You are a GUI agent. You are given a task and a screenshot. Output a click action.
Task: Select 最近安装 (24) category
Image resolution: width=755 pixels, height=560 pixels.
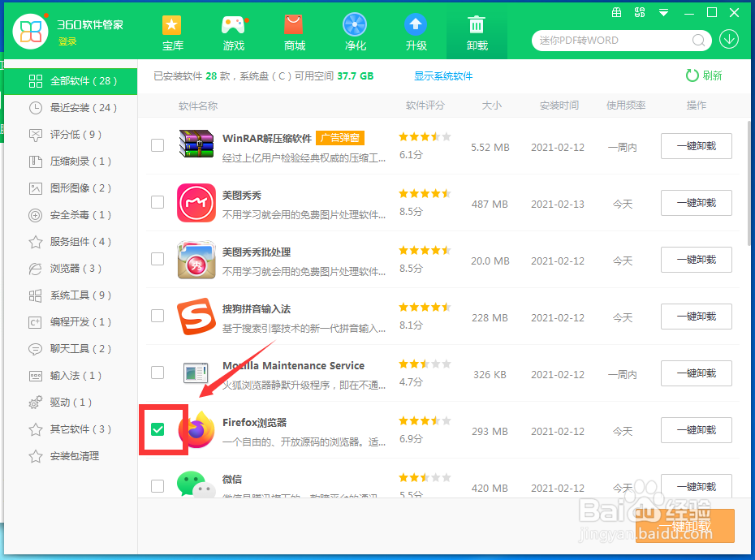pos(71,108)
